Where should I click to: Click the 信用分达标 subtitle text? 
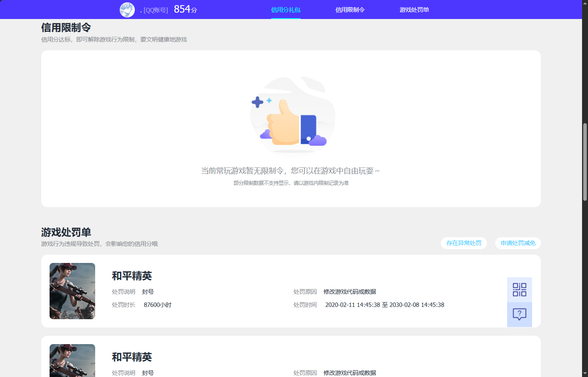(x=114, y=40)
